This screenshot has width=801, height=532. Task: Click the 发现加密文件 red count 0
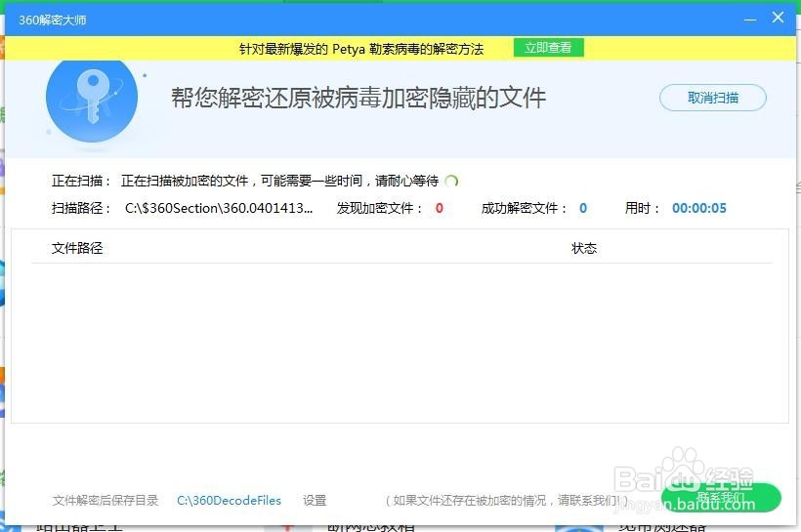[x=440, y=208]
